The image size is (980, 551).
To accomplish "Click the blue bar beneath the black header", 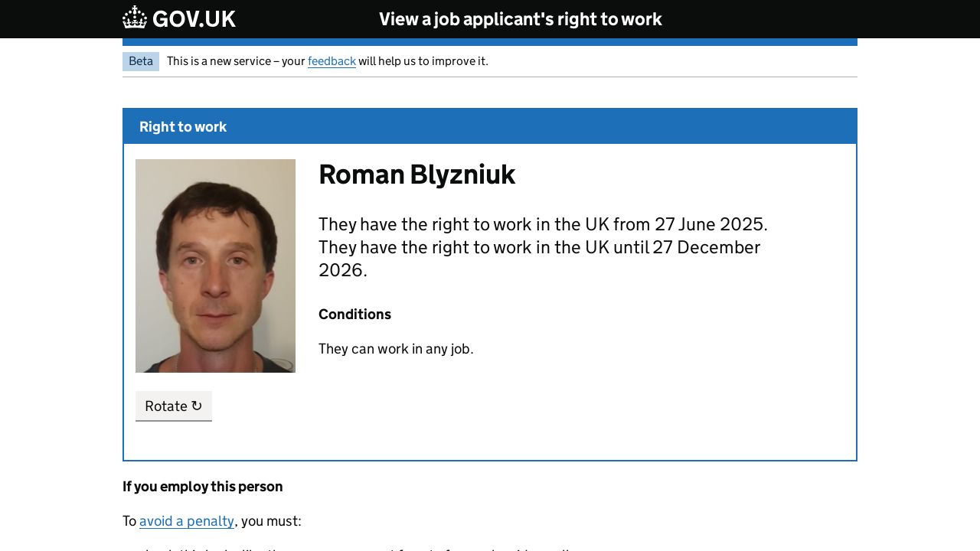I will coord(490,42).
